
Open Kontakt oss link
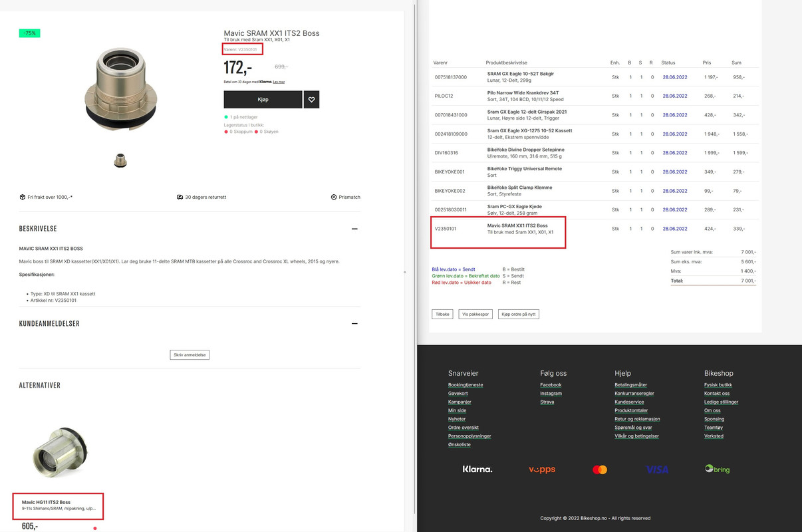point(717,394)
